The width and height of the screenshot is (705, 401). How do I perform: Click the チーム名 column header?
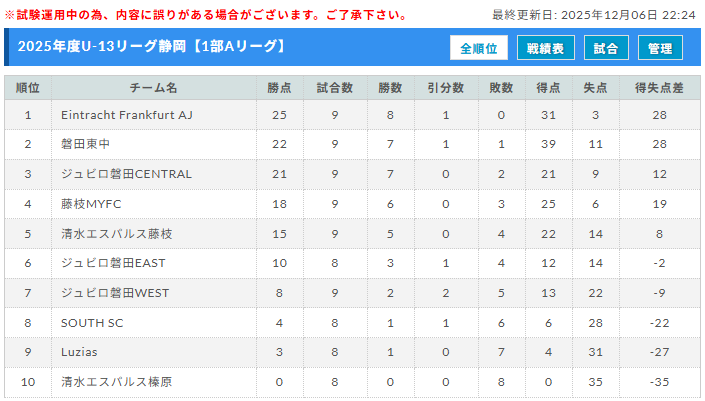tap(153, 88)
